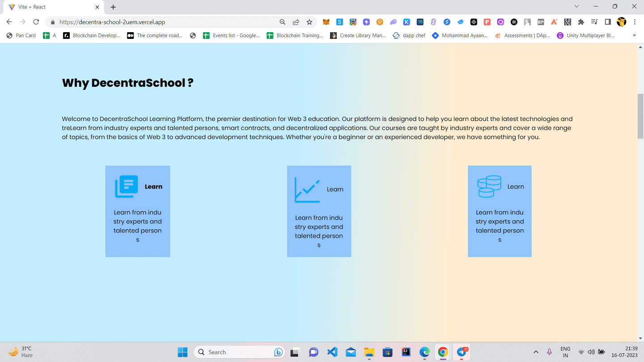Click the microphone icon in system tray
This screenshot has height=362, width=644.
pos(549,352)
